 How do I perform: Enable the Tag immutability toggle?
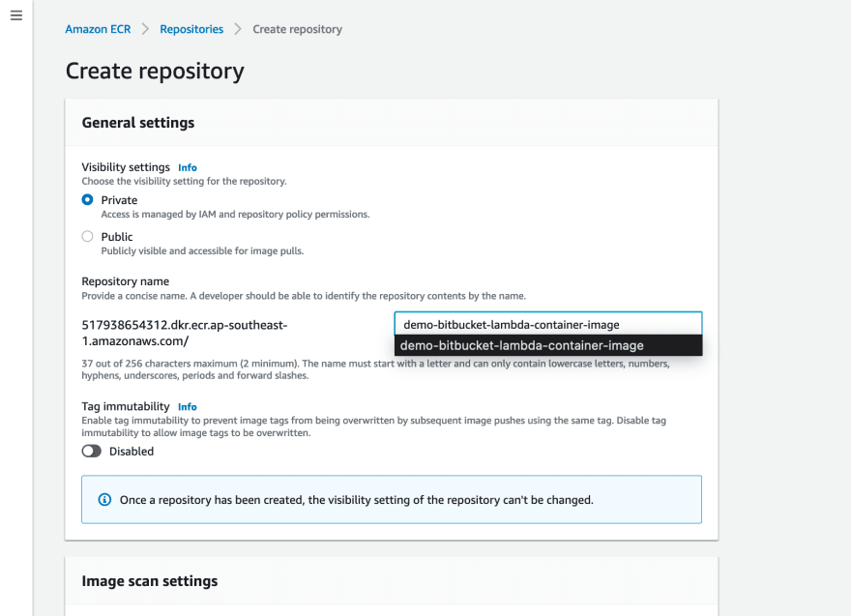(x=92, y=451)
